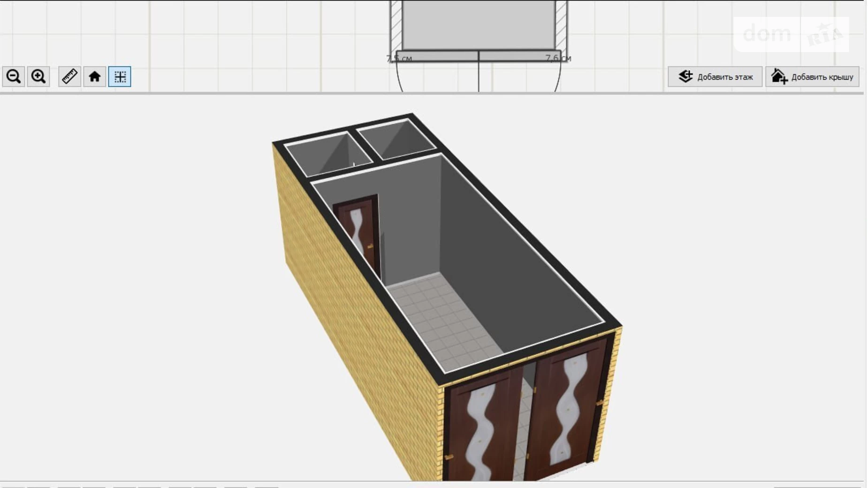The width and height of the screenshot is (868, 488).
Task: Click the right hatched wall in the plan
Action: [x=561, y=23]
